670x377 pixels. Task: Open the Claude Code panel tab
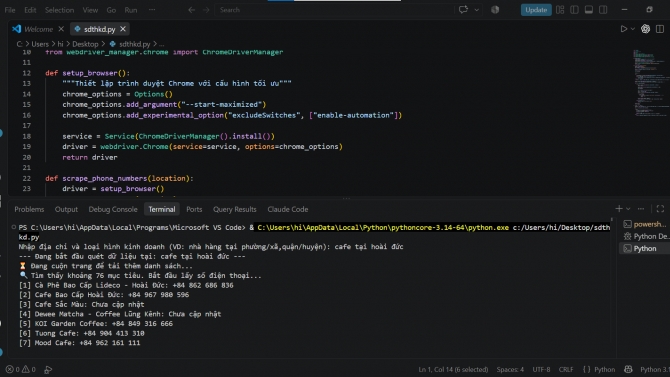[288, 209]
